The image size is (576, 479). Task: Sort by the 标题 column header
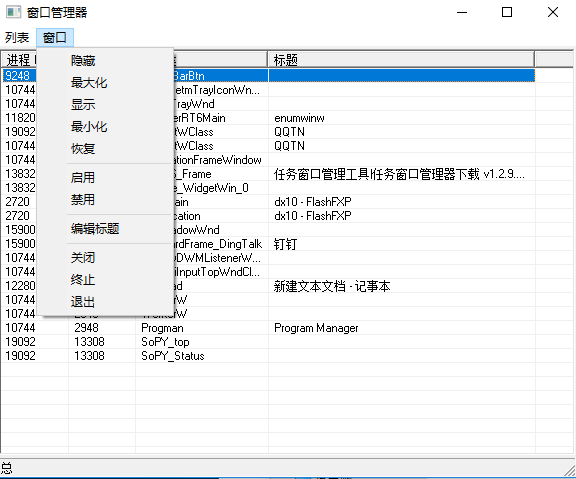coord(401,60)
